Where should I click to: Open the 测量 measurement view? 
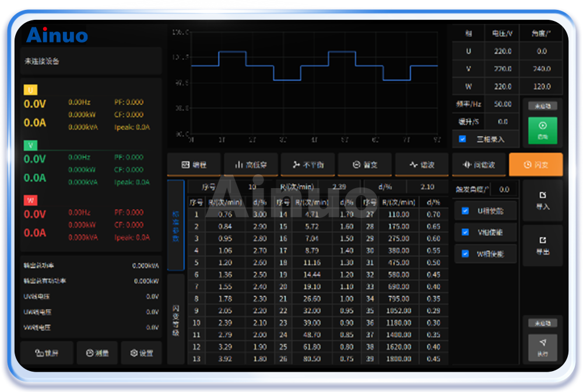pyautogui.click(x=97, y=353)
